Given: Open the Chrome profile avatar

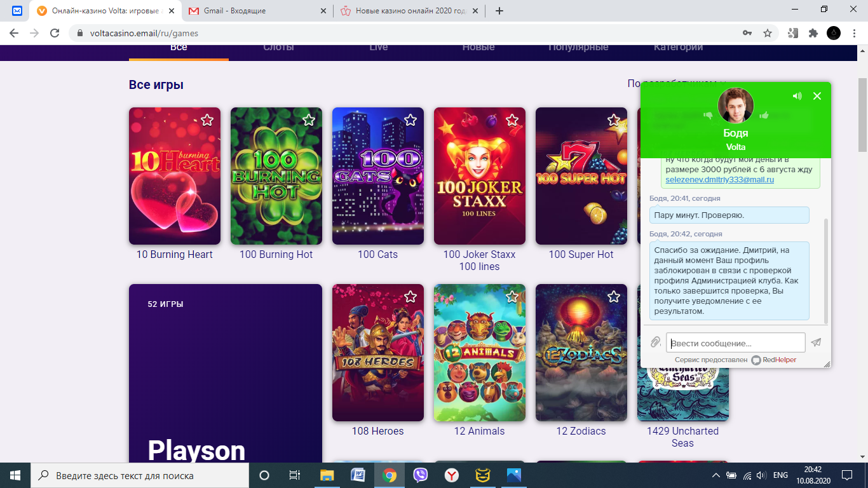Looking at the screenshot, I should tap(834, 33).
